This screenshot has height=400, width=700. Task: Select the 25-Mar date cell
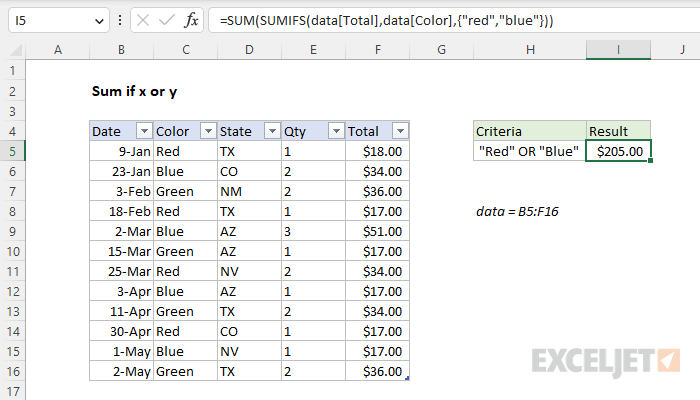point(121,271)
